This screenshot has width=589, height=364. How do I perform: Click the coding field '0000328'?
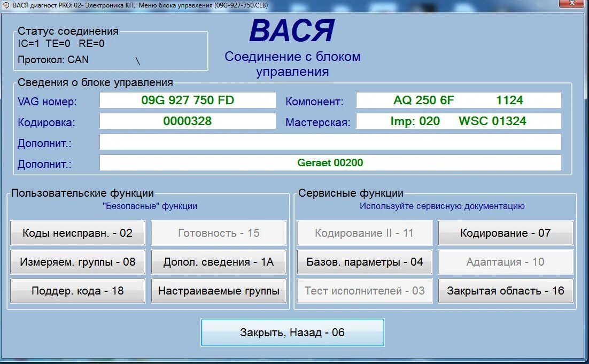188,121
